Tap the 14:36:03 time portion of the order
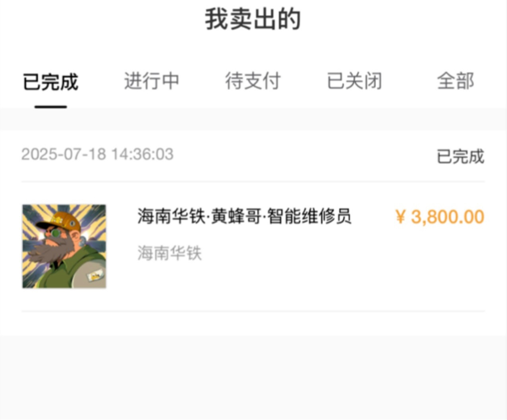Image resolution: width=507 pixels, height=420 pixels. pos(143,154)
